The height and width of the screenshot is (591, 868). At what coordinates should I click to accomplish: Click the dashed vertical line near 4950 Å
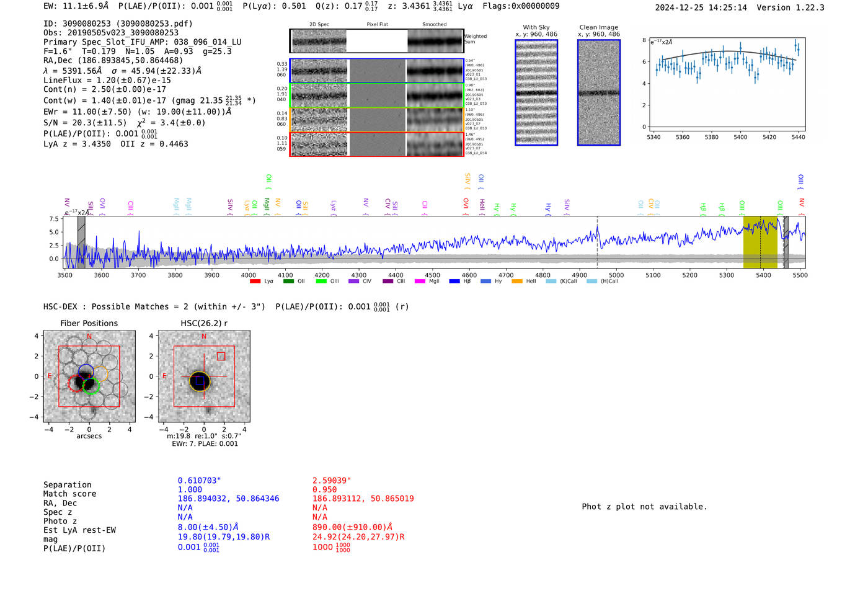coord(597,242)
